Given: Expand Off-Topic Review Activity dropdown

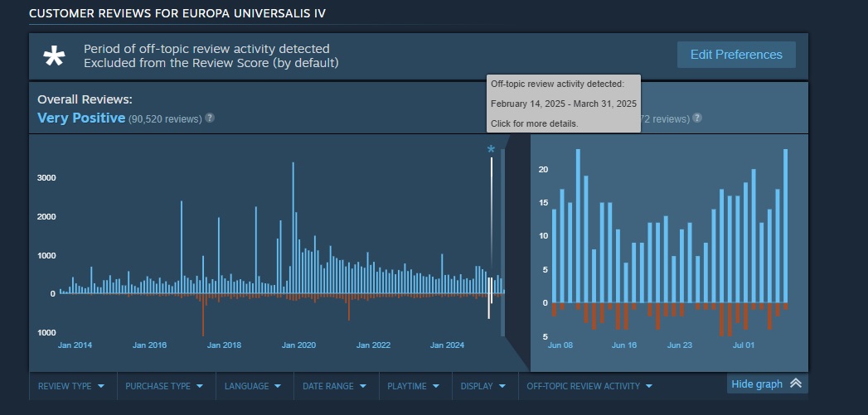Looking at the screenshot, I should [589, 386].
